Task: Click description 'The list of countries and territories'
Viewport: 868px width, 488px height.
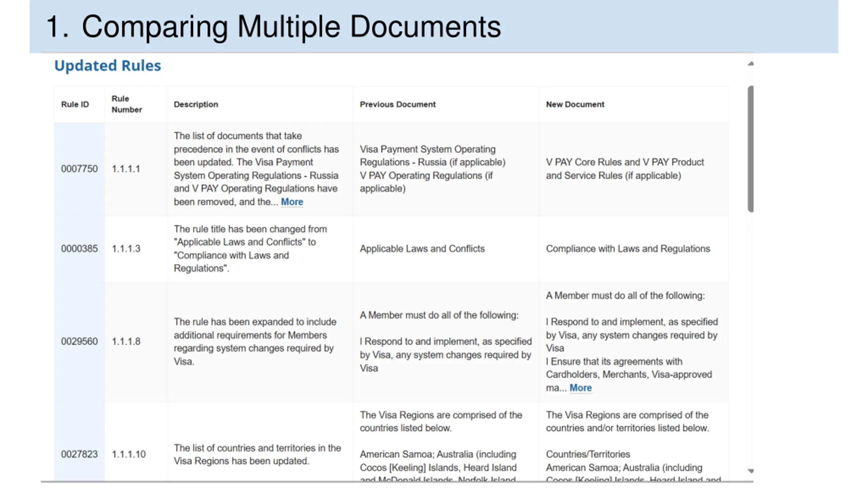Action: coord(257,454)
